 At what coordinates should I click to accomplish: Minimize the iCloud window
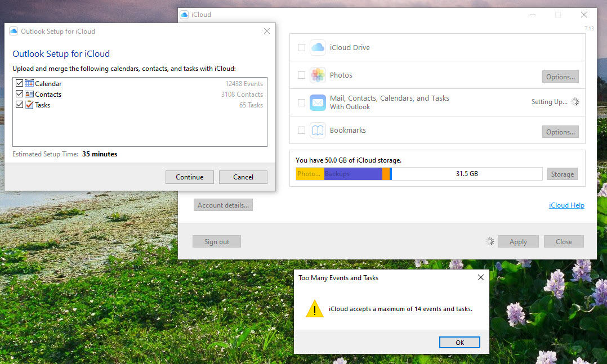pyautogui.click(x=533, y=15)
